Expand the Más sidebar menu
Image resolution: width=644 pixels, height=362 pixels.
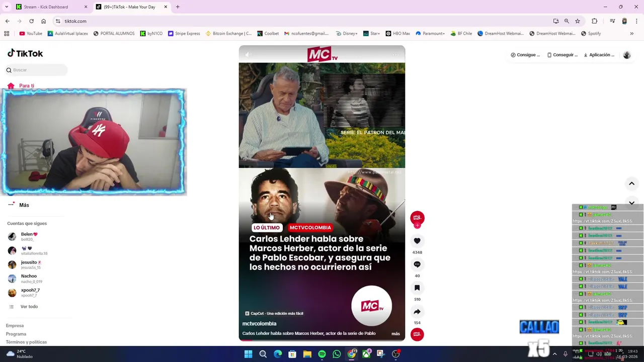tap(19, 205)
